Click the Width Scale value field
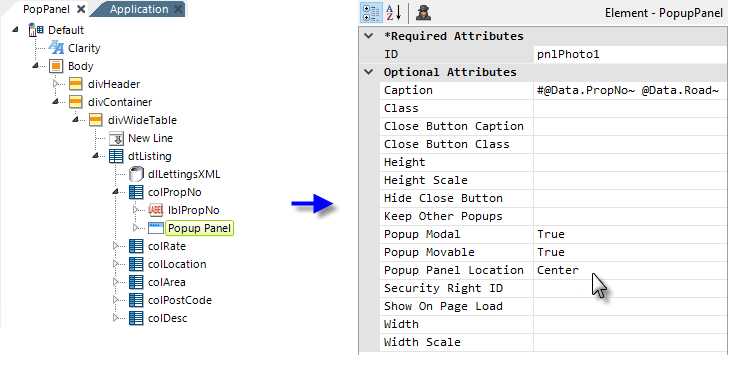Image resolution: width=730 pixels, height=377 pixels. coord(630,343)
